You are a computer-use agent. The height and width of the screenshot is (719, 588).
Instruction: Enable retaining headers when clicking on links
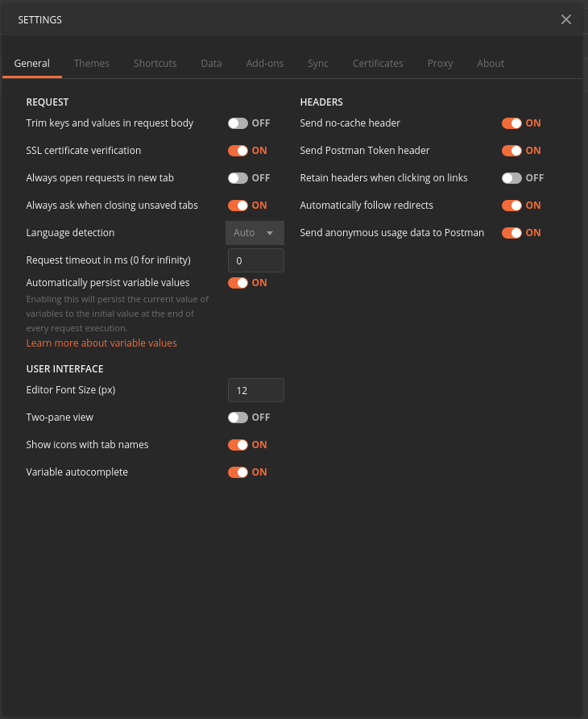pyautogui.click(x=513, y=178)
